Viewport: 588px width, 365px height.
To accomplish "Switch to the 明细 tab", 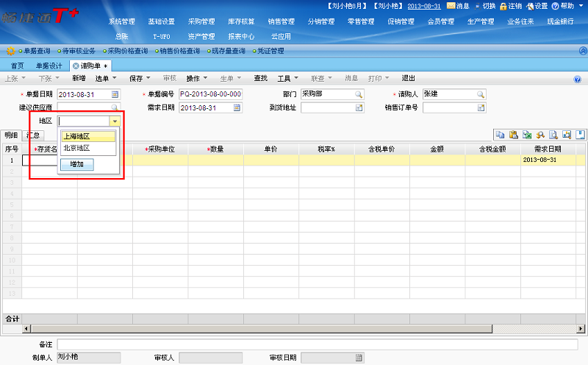I will (11, 135).
